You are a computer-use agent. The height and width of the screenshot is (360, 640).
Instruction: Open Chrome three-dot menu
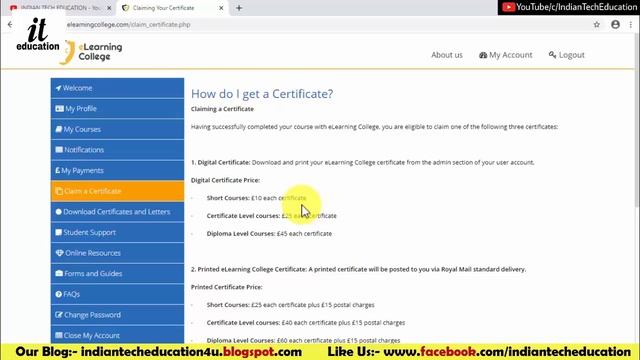click(x=631, y=24)
